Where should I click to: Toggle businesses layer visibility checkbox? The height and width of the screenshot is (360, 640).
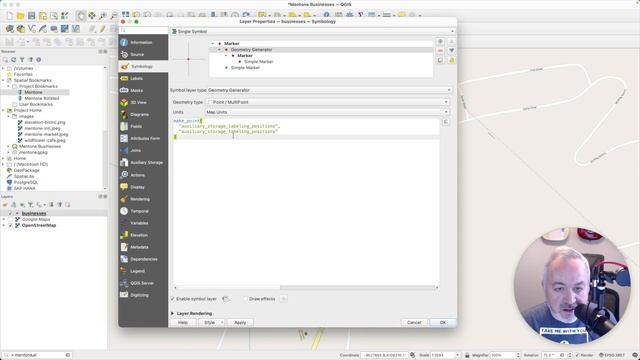point(10,213)
